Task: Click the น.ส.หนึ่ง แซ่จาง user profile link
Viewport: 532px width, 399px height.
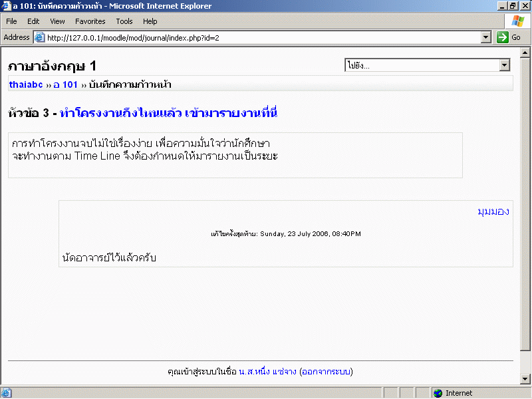Action: click(x=267, y=371)
